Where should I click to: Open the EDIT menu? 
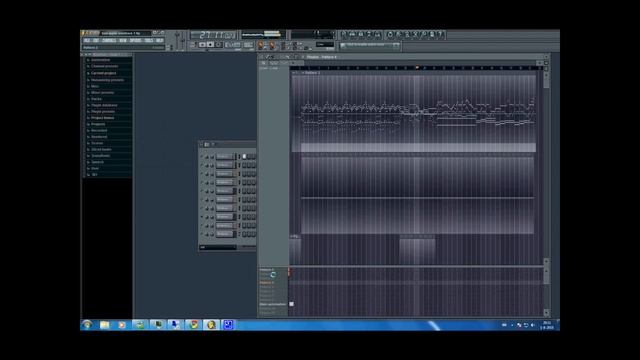[95, 40]
